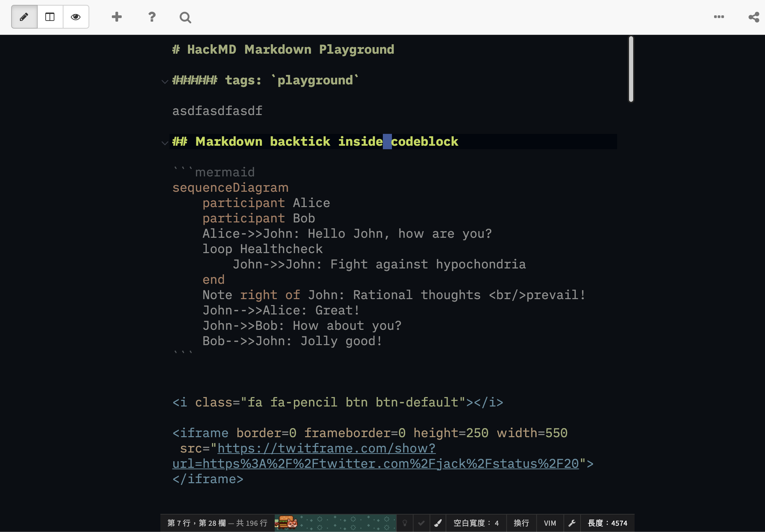Click the share icon
The image size is (765, 532).
(x=753, y=17)
